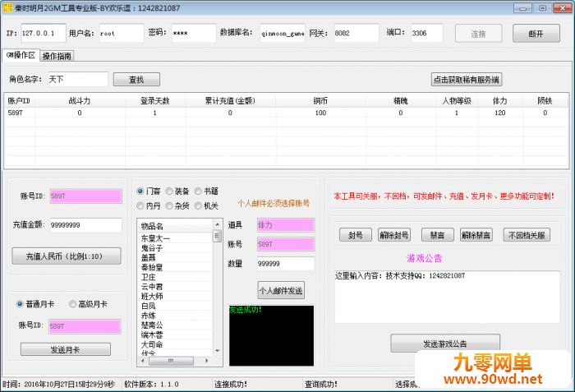Click the item list left-arrow scroll button
Image resolution: width=575 pixels, height=392 pixels.
coord(143,361)
